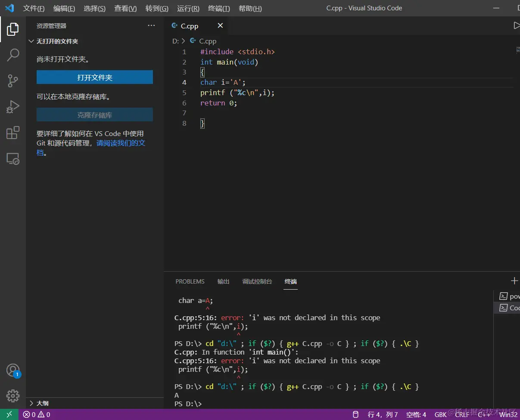Open the Explorer view in activity bar
The height and width of the screenshot is (420, 520).
click(x=13, y=29)
